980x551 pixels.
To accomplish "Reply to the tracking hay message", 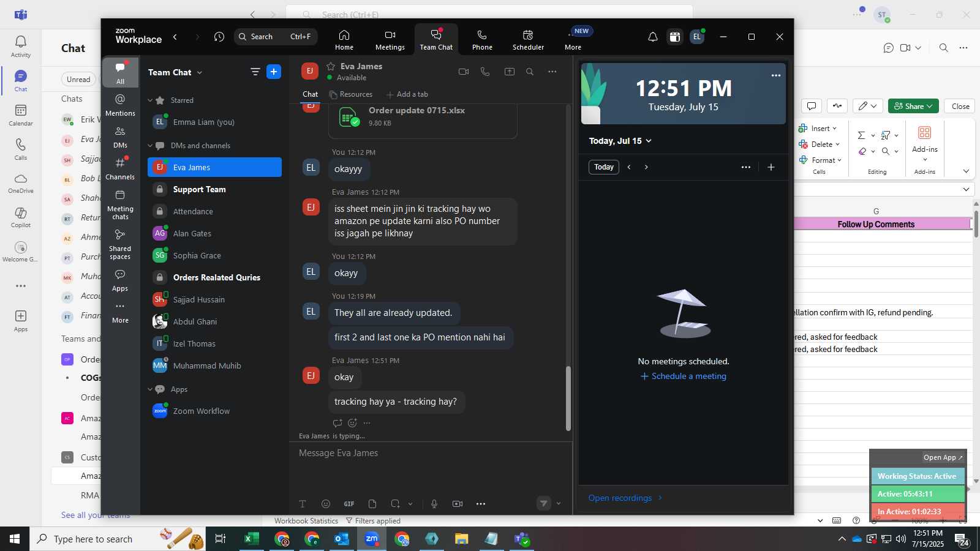I will pos(337,423).
